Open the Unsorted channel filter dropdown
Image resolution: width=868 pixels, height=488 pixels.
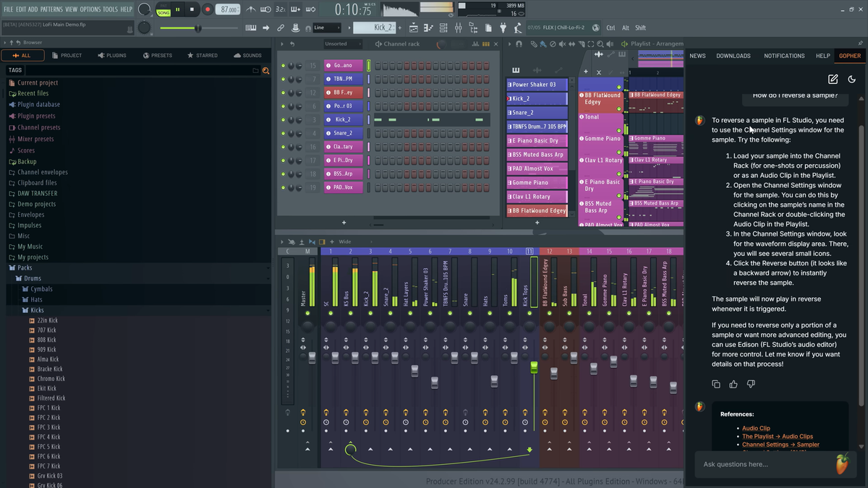tap(344, 43)
